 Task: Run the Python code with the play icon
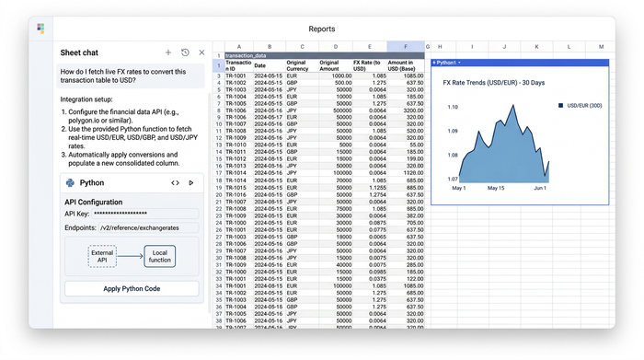pyautogui.click(x=191, y=183)
